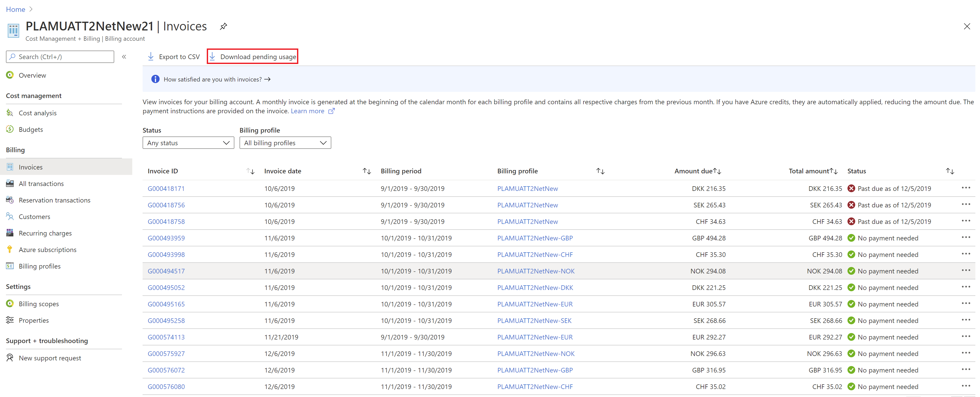Image resolution: width=980 pixels, height=397 pixels.
Task: Click Download pending usage button
Action: [x=253, y=56]
